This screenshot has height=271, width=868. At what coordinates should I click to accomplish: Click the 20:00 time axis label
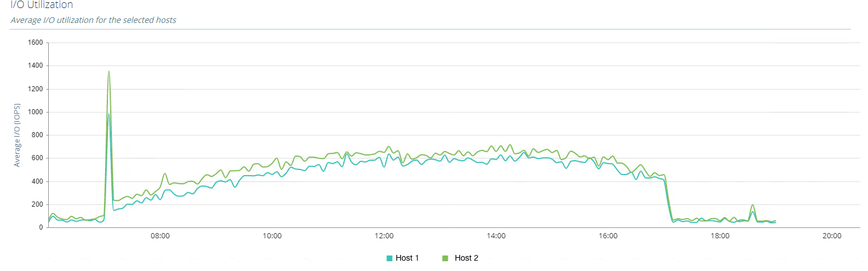click(832, 235)
